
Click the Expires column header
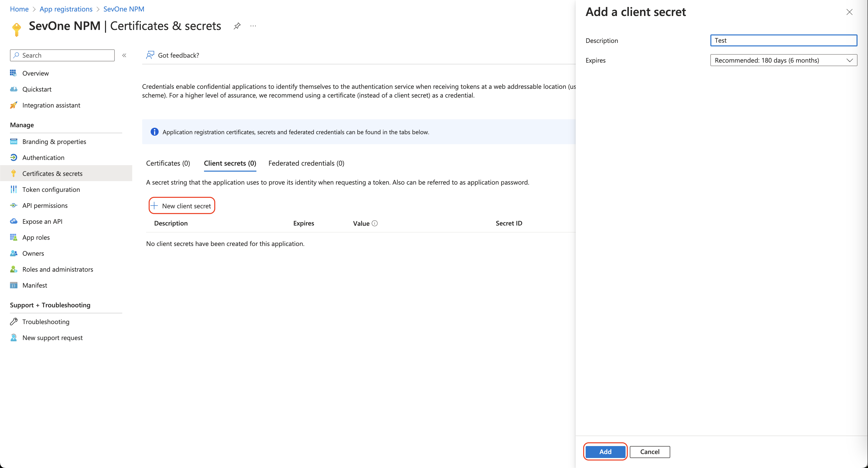(304, 223)
